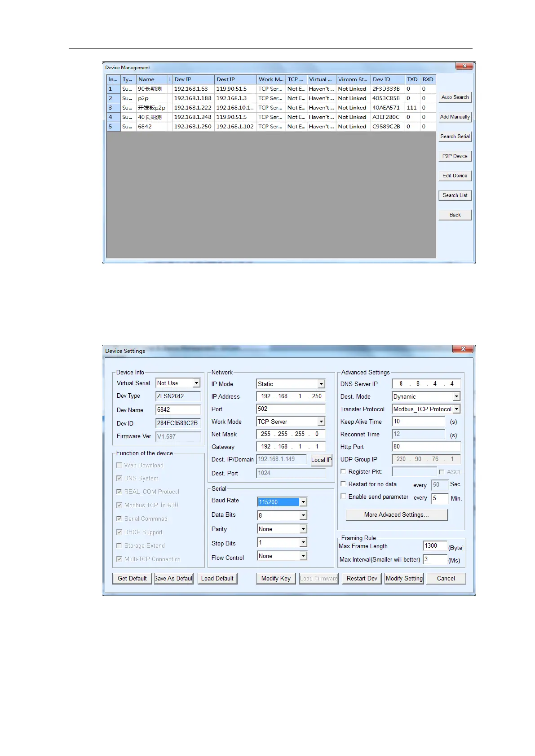Image resolution: width=535 pixels, height=756 pixels.
Task: Select device row with IP 192.168.1.63
Action: (x=271, y=89)
